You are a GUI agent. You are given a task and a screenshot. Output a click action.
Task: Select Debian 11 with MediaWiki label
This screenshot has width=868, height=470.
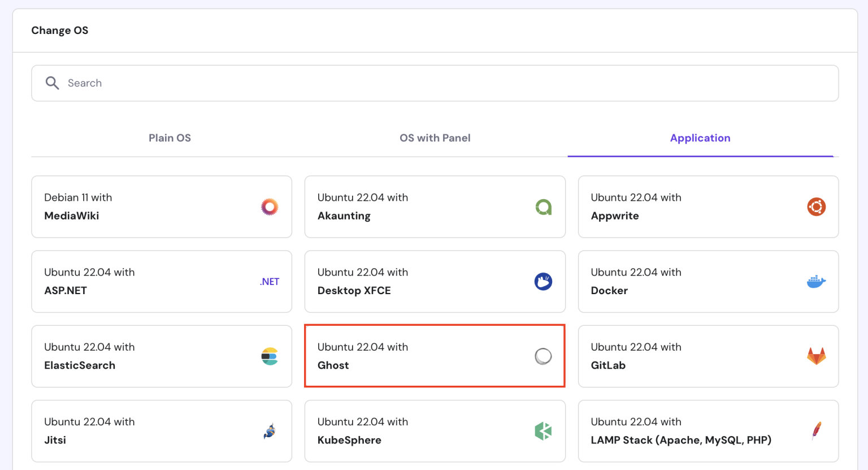(78, 206)
